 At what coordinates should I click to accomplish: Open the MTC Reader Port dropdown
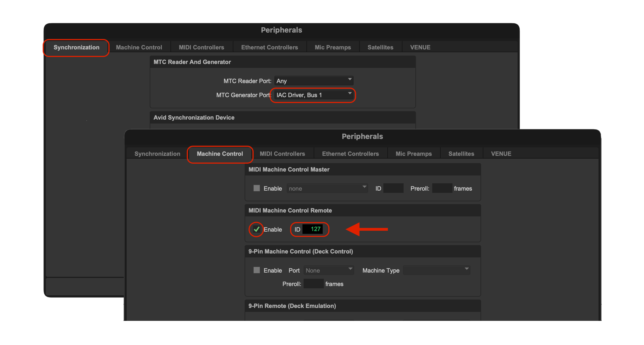click(x=314, y=81)
